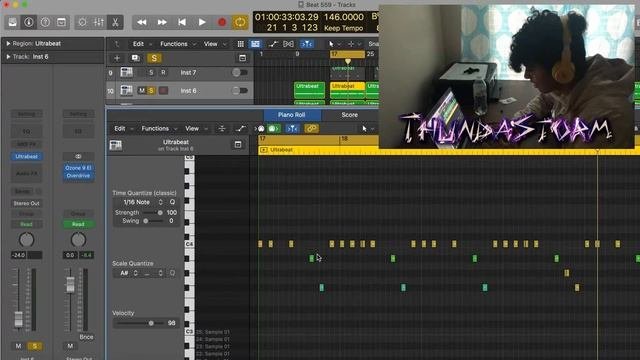Image resolution: width=640 pixels, height=360 pixels.
Task: Toggle the Inst 6 track on/off switch
Action: pyautogui.click(x=240, y=91)
